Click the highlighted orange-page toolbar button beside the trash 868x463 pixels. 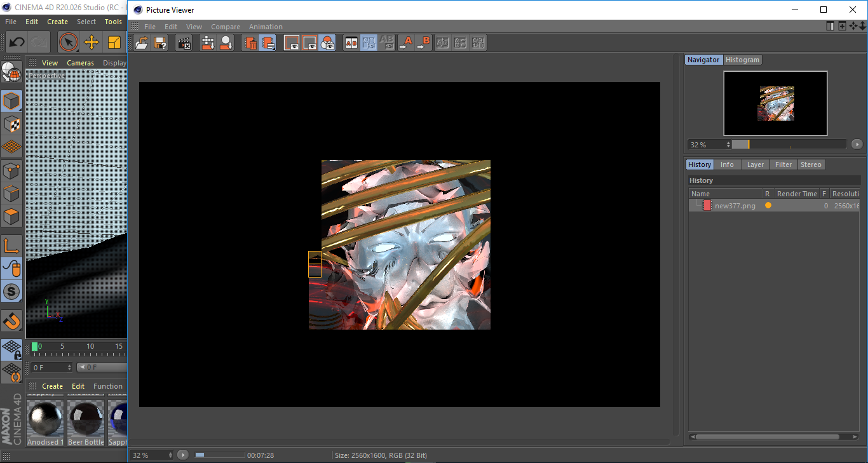[x=268, y=43]
